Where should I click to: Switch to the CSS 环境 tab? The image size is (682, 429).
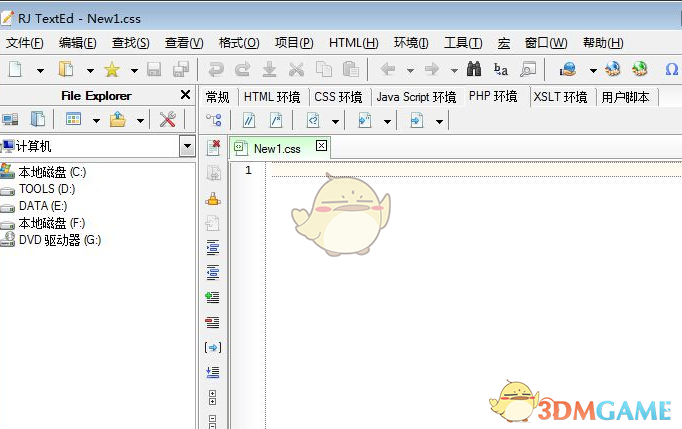point(338,97)
